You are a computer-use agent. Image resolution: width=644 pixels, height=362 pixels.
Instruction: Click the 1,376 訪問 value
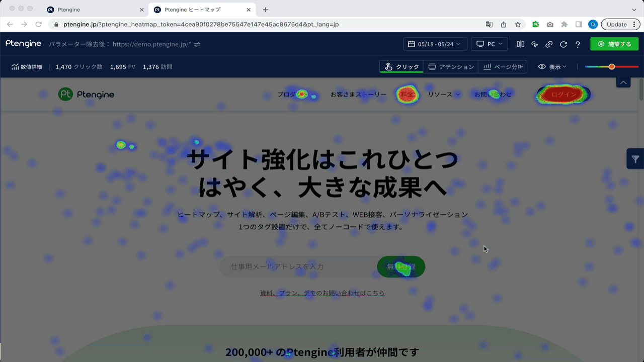157,67
